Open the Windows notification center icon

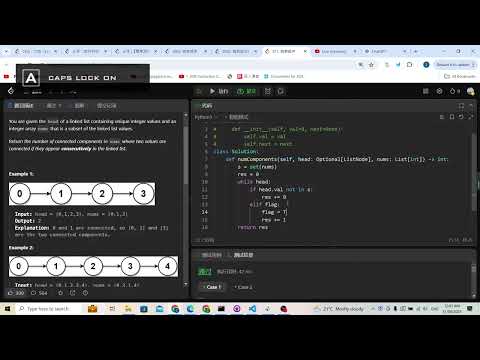(470, 309)
